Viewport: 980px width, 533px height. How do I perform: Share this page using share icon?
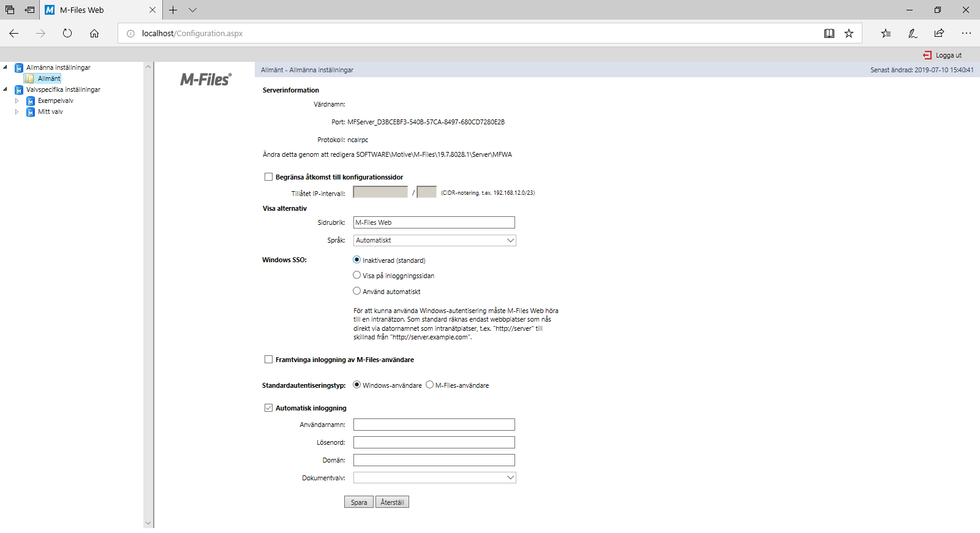[939, 33]
